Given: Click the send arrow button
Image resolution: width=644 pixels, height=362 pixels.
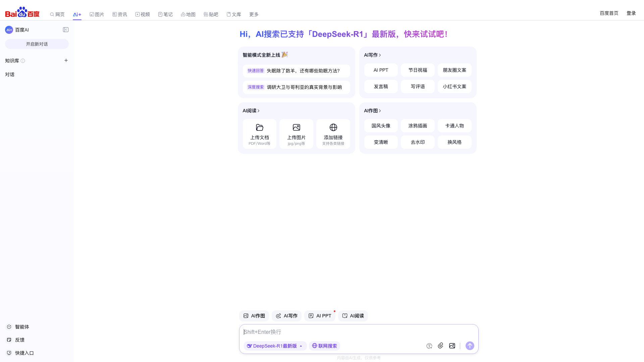Looking at the screenshot, I should coord(470,346).
